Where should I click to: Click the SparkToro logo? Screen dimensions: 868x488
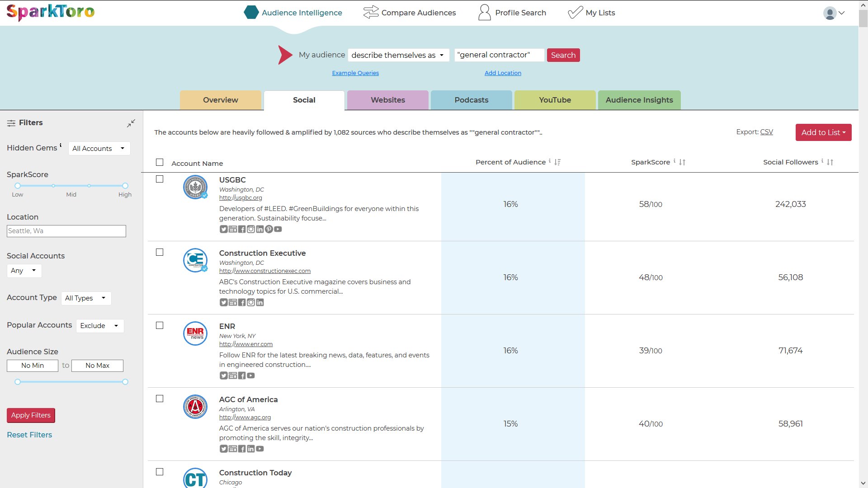point(51,12)
